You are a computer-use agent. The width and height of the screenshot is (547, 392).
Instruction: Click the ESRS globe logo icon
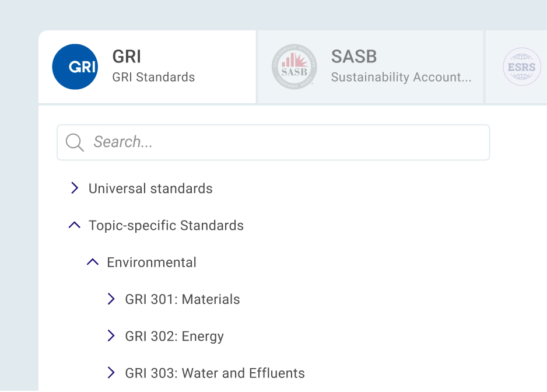(x=521, y=66)
